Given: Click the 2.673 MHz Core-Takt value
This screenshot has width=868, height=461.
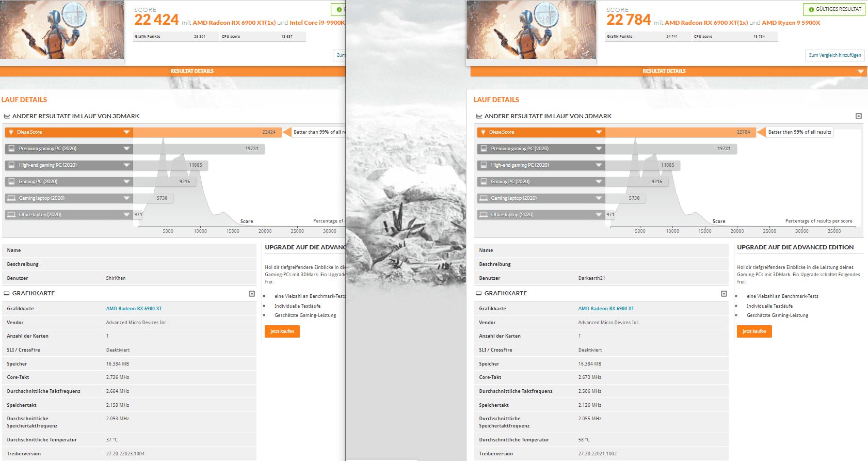Looking at the screenshot, I should [590, 377].
